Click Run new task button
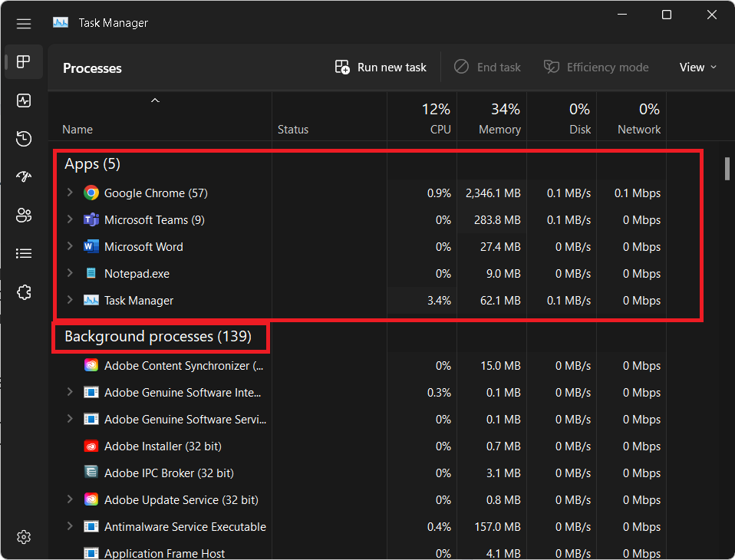 click(x=381, y=68)
